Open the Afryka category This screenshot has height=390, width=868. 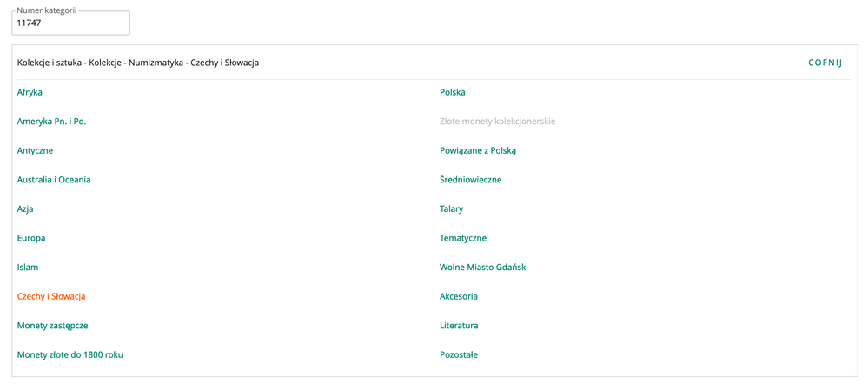pos(30,92)
